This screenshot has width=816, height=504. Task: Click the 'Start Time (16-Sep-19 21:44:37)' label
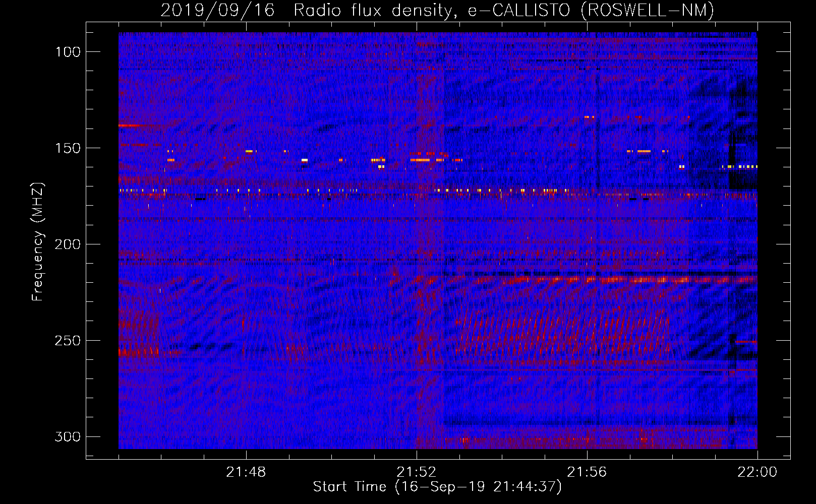pos(437,487)
